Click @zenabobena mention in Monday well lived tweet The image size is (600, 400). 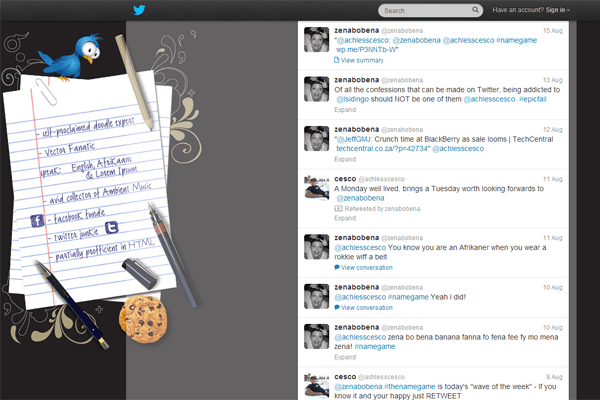click(x=360, y=198)
